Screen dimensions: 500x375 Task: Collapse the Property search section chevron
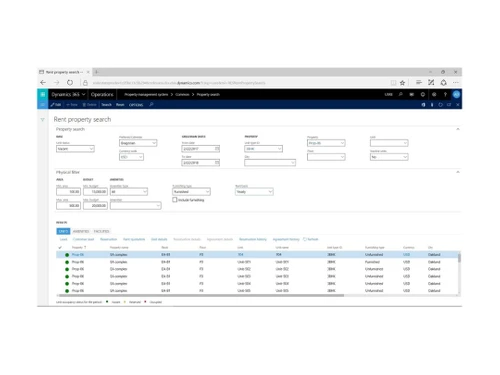click(x=458, y=129)
